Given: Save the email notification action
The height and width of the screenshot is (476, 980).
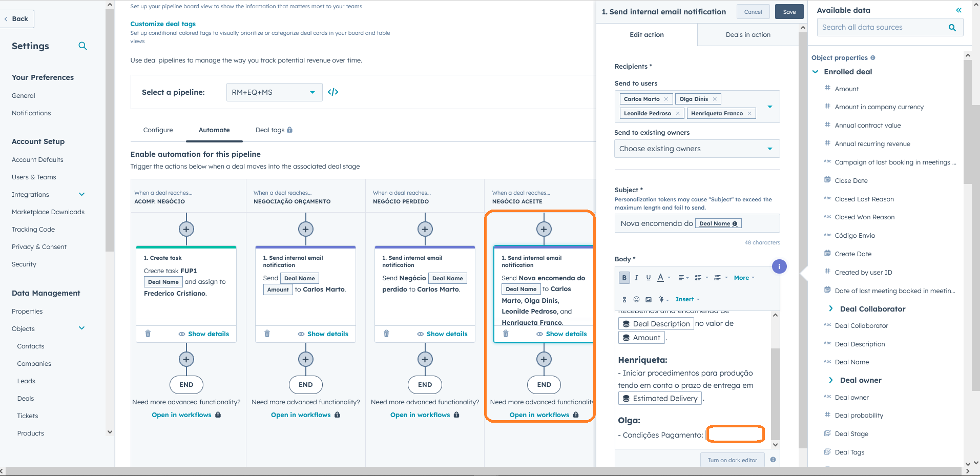Looking at the screenshot, I should [789, 11].
